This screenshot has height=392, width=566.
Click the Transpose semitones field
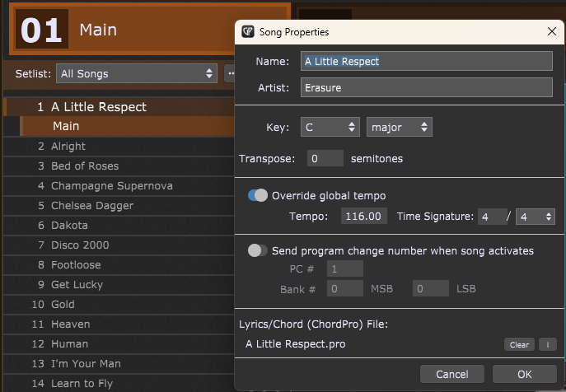click(325, 158)
